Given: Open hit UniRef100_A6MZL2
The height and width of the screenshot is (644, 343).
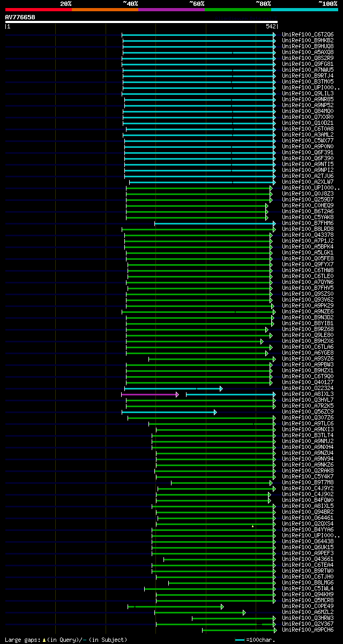Looking at the screenshot, I should pos(308,612).
